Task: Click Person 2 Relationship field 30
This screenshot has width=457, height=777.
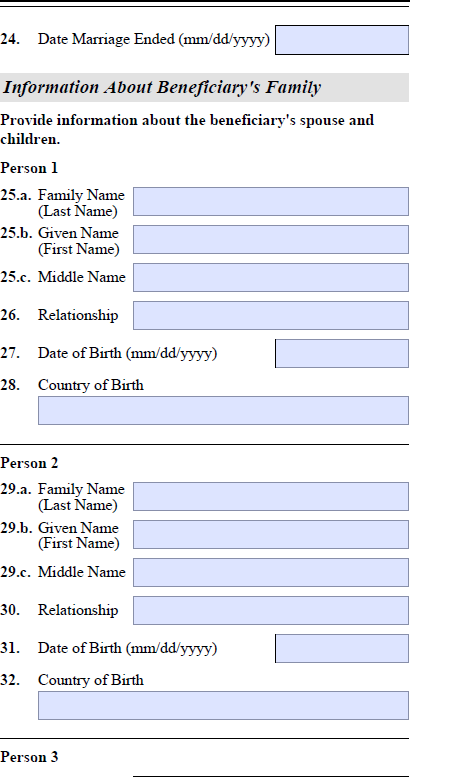Action: click(271, 610)
